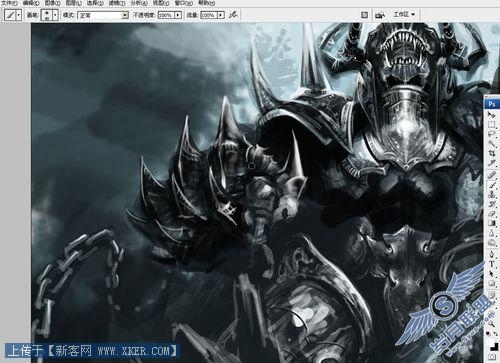Select the Clone Stamp tool
The height and width of the screenshot is (363, 500).
pyautogui.click(x=492, y=194)
